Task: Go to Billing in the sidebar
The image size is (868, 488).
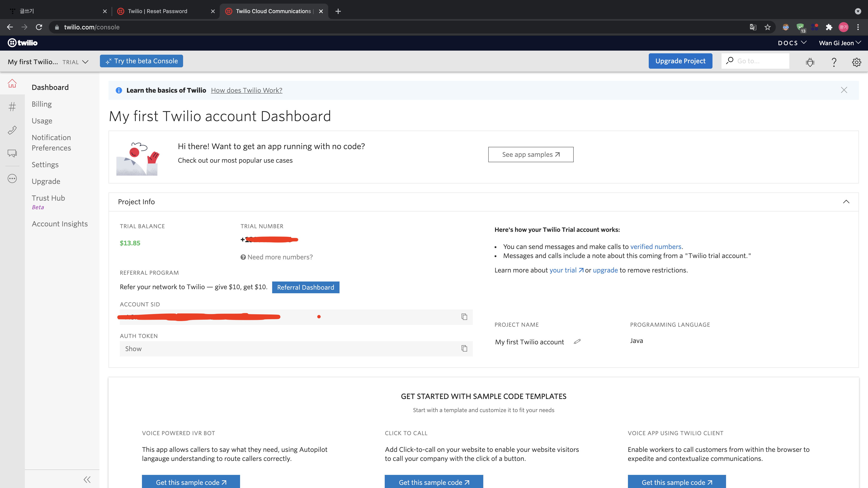Action: 42,104
